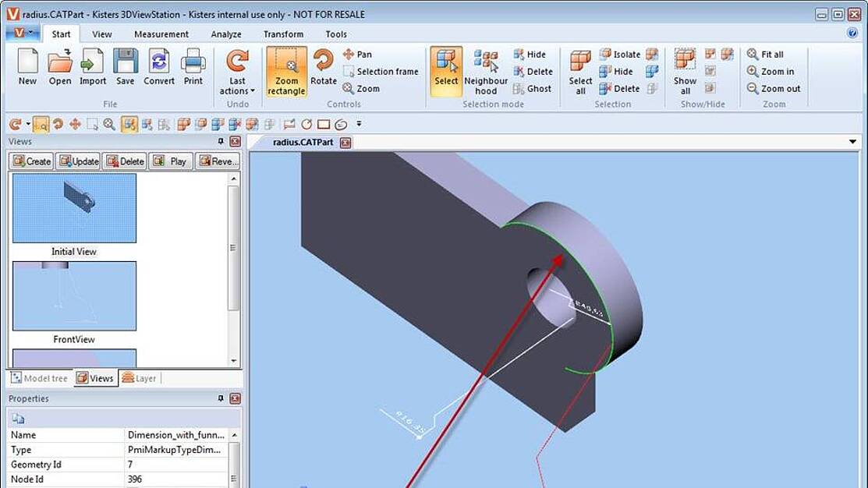
Task: Close the radius.CATPart document tab
Action: pyautogui.click(x=345, y=143)
